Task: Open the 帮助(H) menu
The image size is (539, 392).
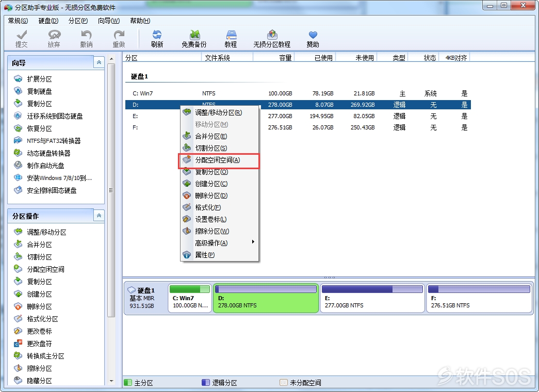Action: (x=140, y=21)
